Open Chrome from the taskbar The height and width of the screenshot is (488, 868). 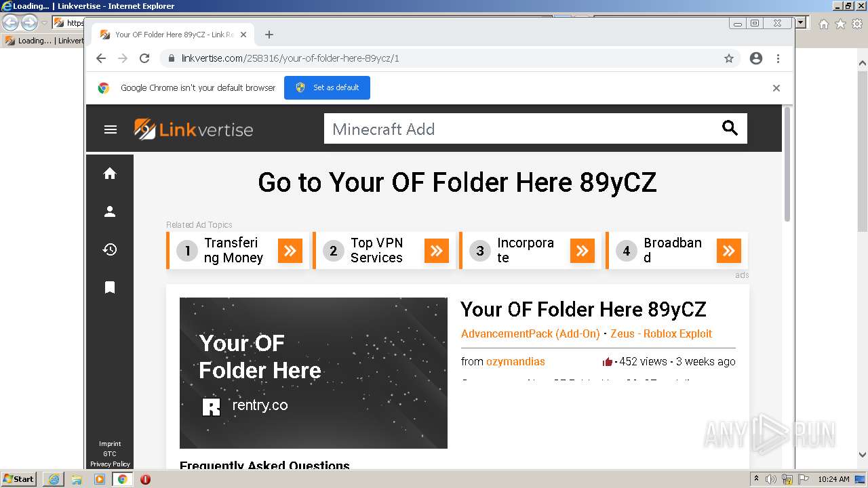(x=123, y=479)
